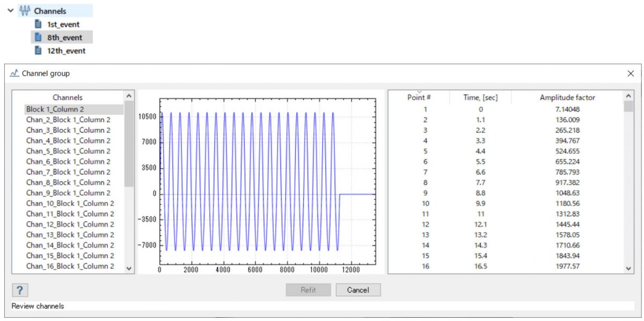Click the 1st_event document icon
The height and width of the screenshot is (321, 644).
(38, 24)
